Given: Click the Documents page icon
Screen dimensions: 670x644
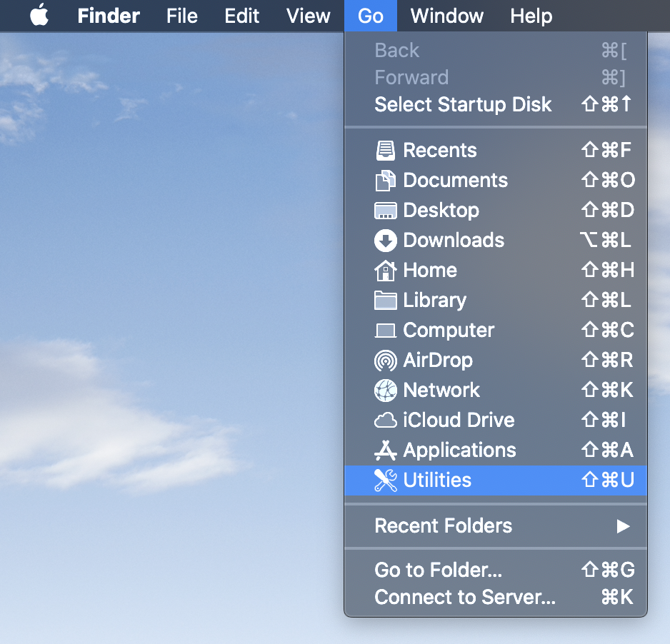Looking at the screenshot, I should point(385,181).
